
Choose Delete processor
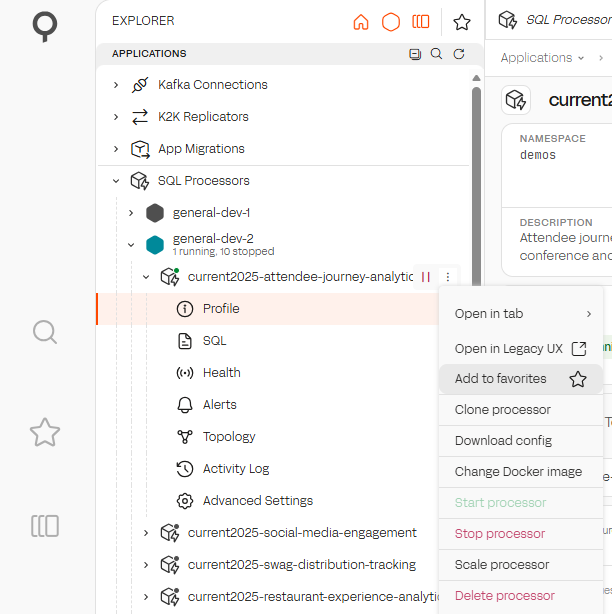(521, 596)
